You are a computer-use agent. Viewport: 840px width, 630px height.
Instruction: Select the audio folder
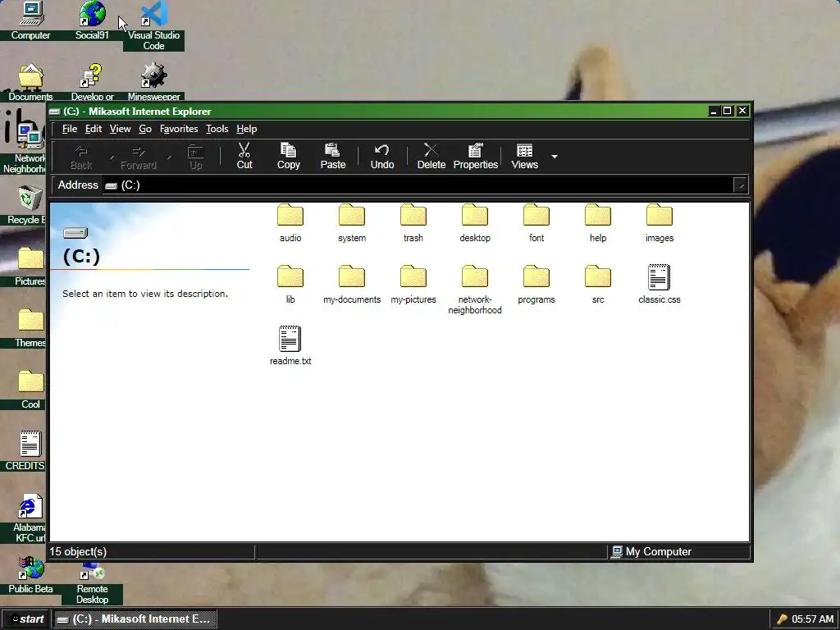coord(290,223)
